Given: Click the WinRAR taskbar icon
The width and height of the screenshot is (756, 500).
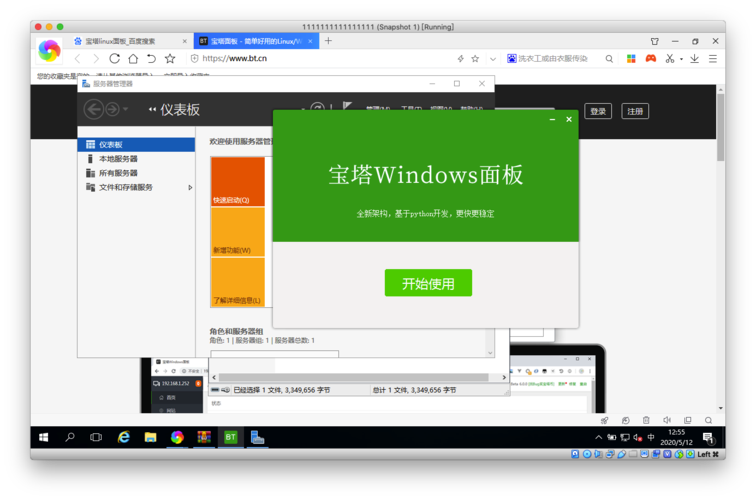Looking at the screenshot, I should pos(204,437).
